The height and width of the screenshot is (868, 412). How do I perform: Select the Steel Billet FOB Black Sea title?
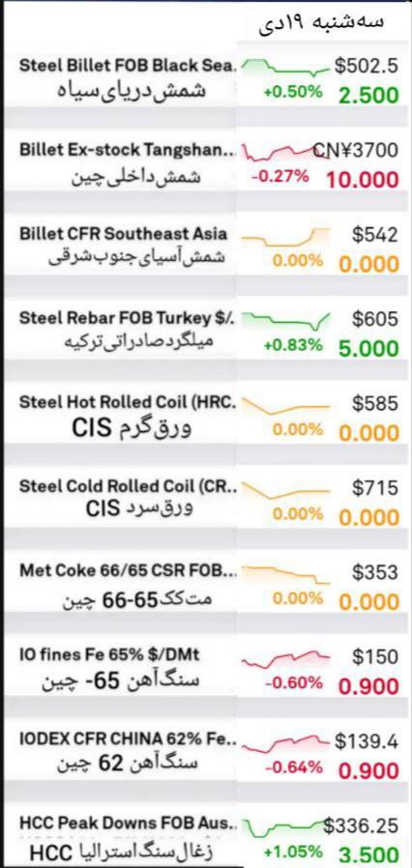coord(129,66)
